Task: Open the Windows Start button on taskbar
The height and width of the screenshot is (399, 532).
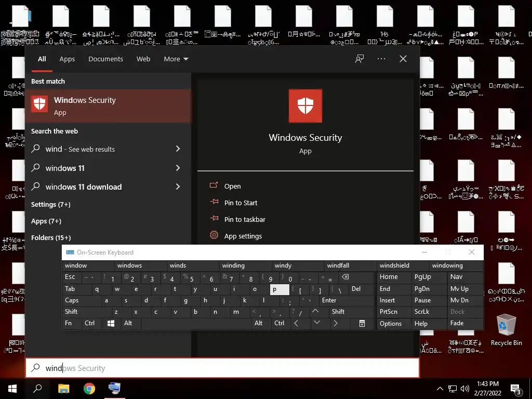Action: (12, 389)
